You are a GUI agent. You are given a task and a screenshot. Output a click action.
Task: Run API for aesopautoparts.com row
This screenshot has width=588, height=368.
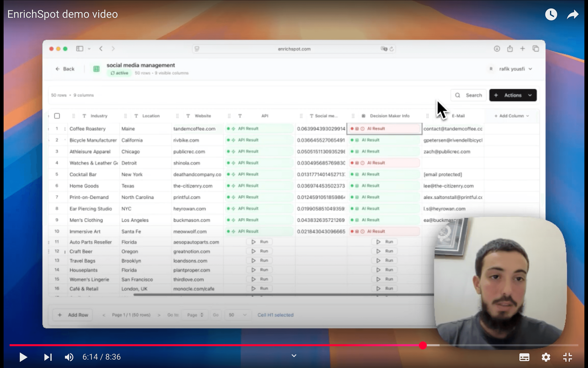[259, 242]
